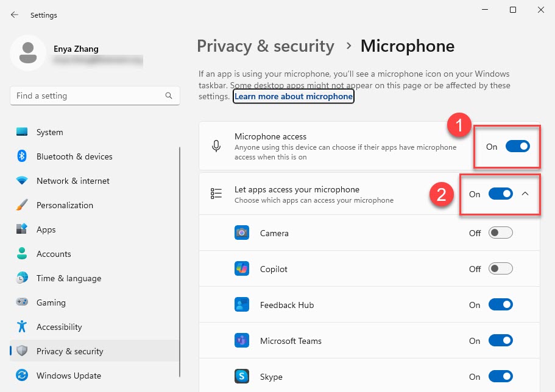The height and width of the screenshot is (392, 555).
Task: Go to Accessibility settings
Action: pos(59,327)
